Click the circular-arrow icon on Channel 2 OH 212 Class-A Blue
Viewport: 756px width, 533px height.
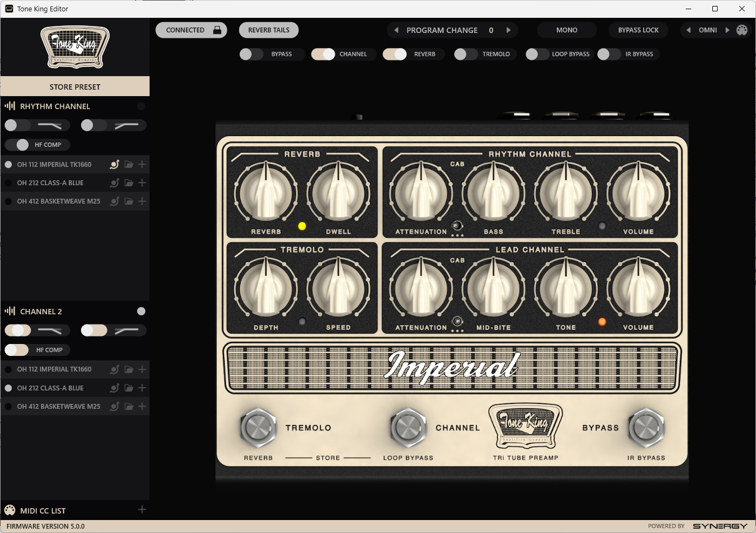click(x=114, y=388)
